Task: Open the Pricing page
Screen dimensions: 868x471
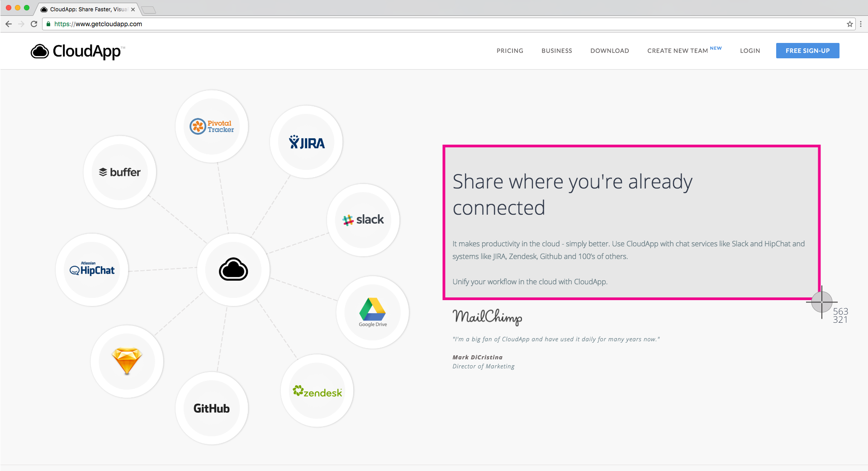Action: point(510,51)
